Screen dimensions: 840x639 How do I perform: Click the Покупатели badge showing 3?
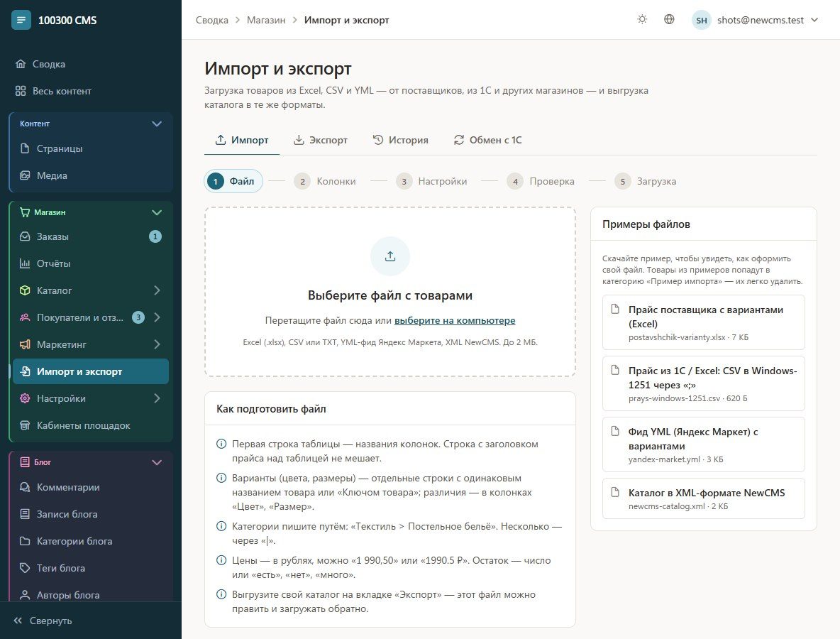138,317
